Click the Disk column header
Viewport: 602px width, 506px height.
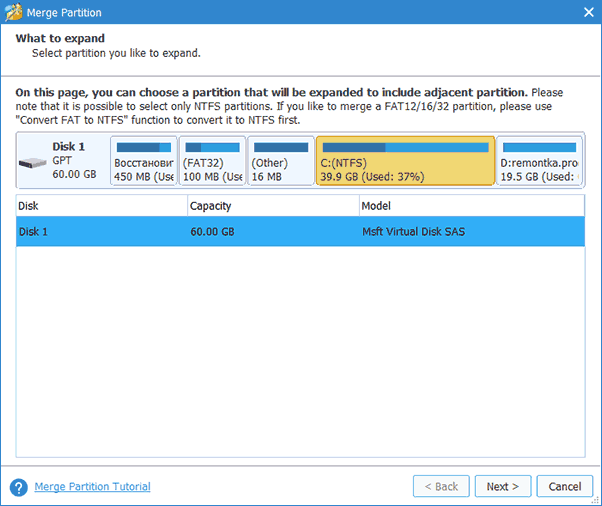point(102,206)
